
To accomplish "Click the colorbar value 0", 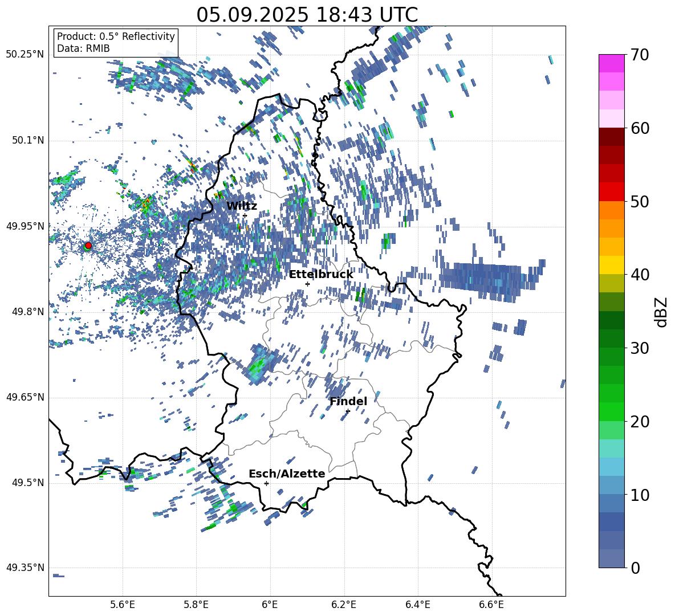I will click(x=635, y=568).
